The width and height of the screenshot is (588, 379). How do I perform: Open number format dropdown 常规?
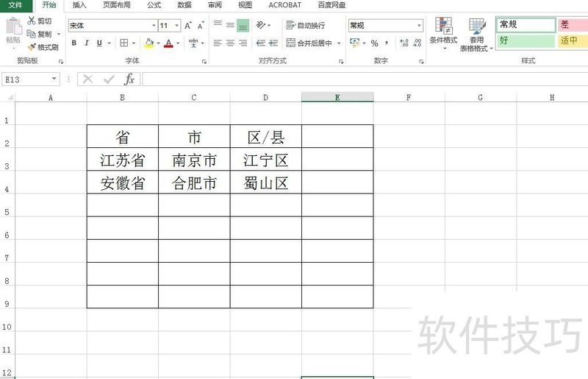[419, 26]
